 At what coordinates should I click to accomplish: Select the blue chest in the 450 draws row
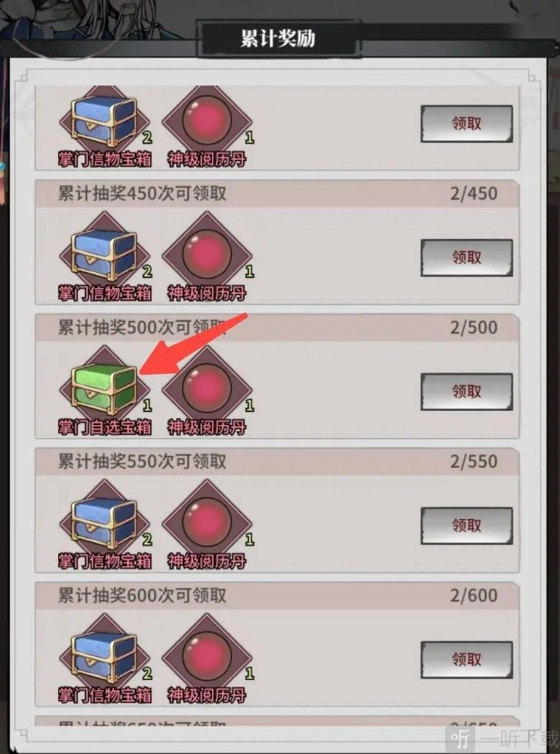(x=105, y=256)
